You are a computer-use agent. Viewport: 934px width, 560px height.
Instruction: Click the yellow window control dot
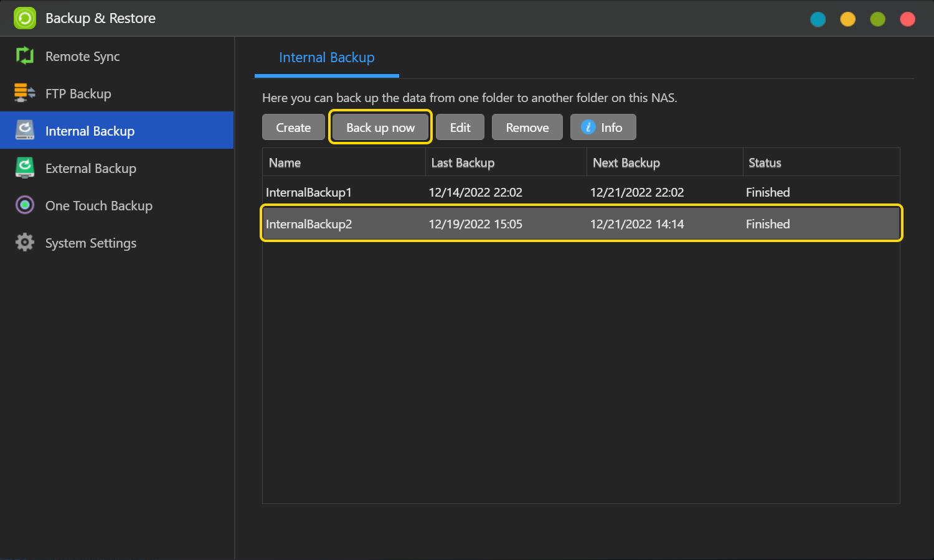point(847,19)
